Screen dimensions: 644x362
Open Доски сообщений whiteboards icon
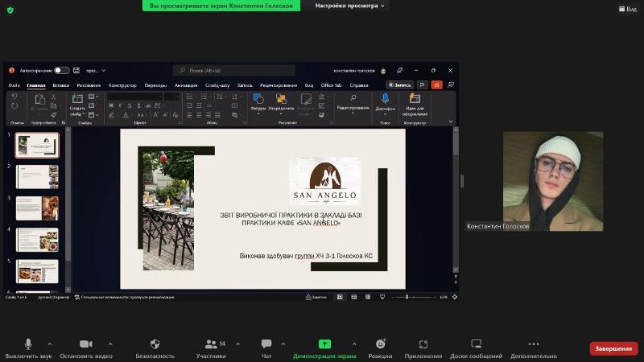click(476, 343)
